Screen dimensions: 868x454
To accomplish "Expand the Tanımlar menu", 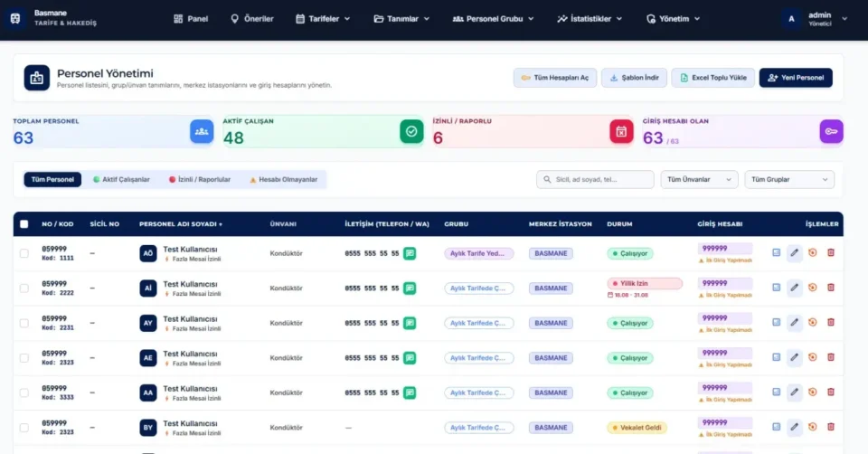I will 401,19.
